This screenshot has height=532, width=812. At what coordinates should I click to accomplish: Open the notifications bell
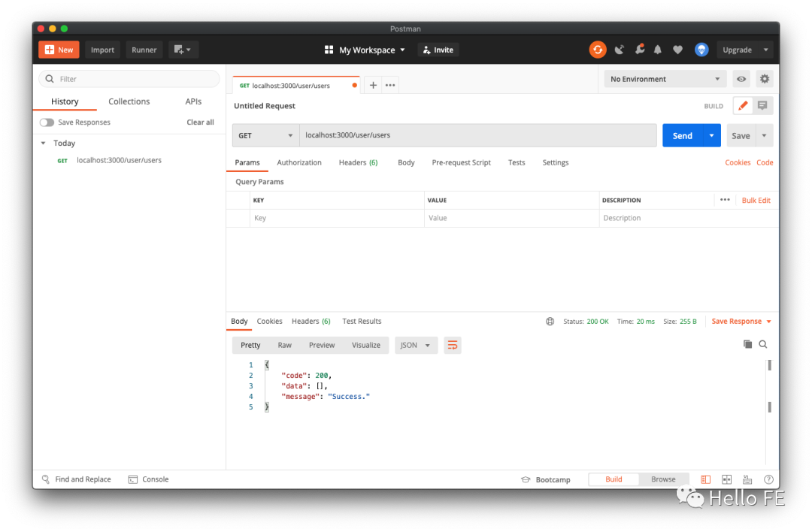[658, 50]
